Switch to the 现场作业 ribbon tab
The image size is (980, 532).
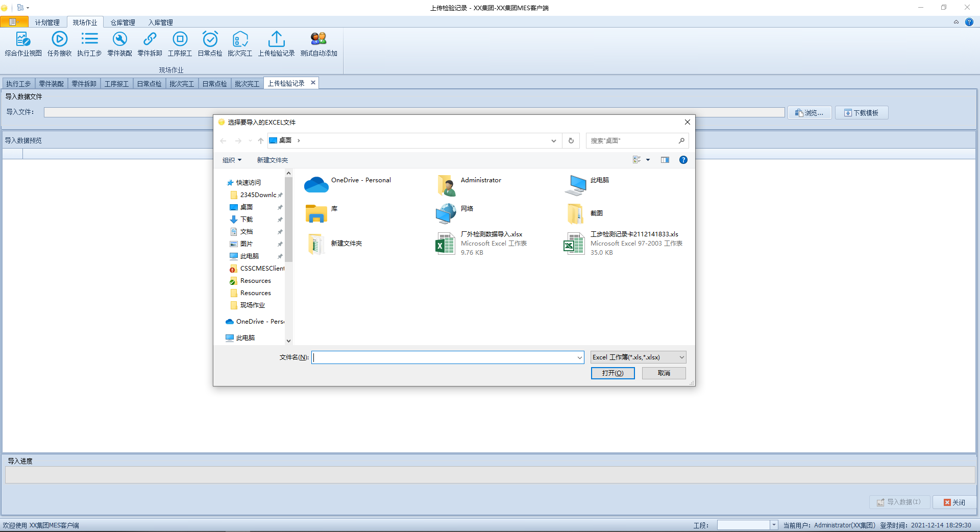pos(85,22)
